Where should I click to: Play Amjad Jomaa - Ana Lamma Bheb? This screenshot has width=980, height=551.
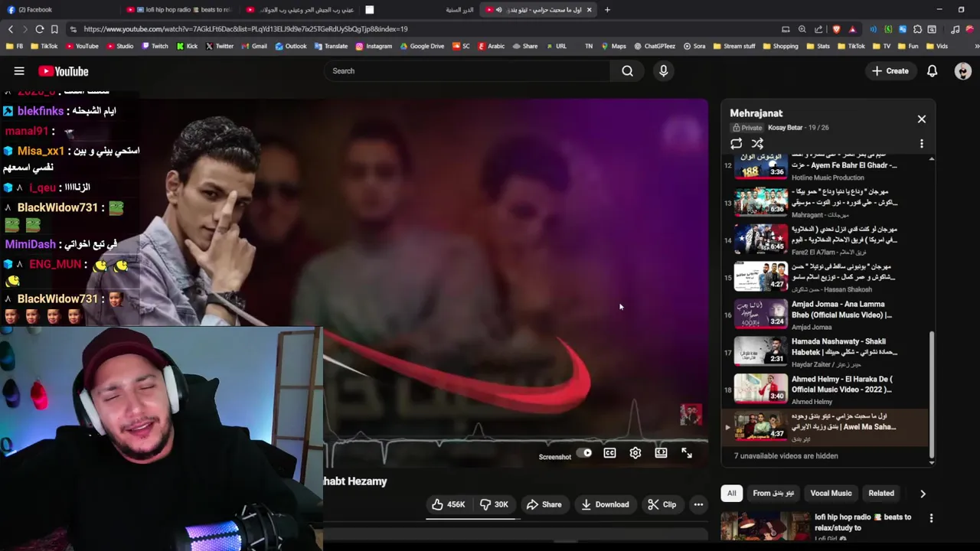pos(825,315)
